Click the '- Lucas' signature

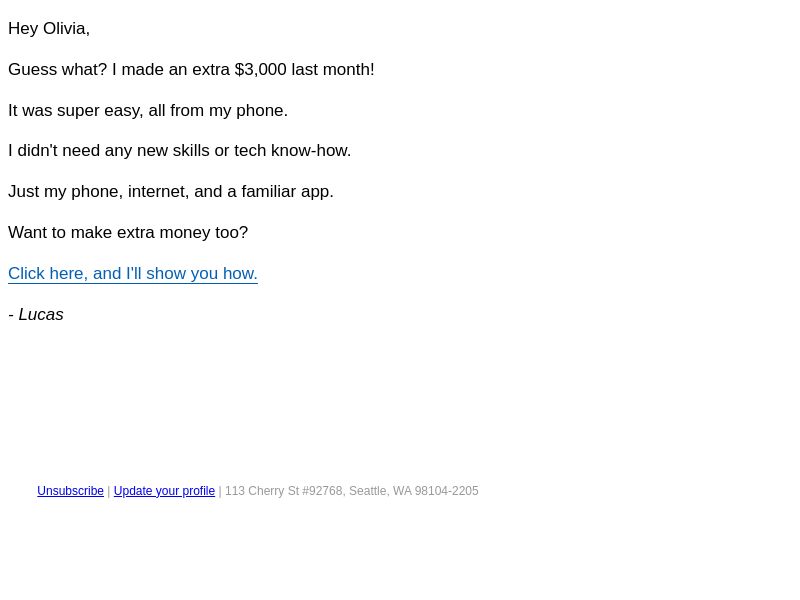[36, 314]
